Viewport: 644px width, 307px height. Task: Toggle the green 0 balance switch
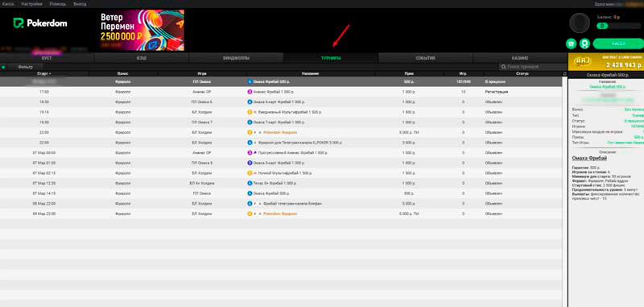602,26
